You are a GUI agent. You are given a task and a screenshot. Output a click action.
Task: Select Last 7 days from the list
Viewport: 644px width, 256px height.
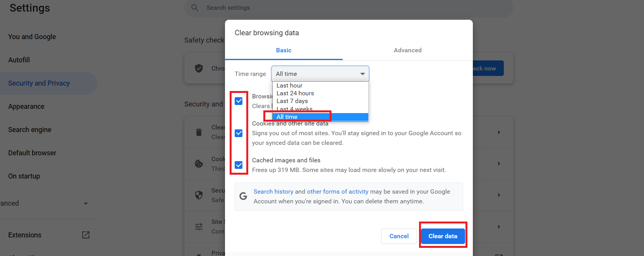[x=320, y=101]
